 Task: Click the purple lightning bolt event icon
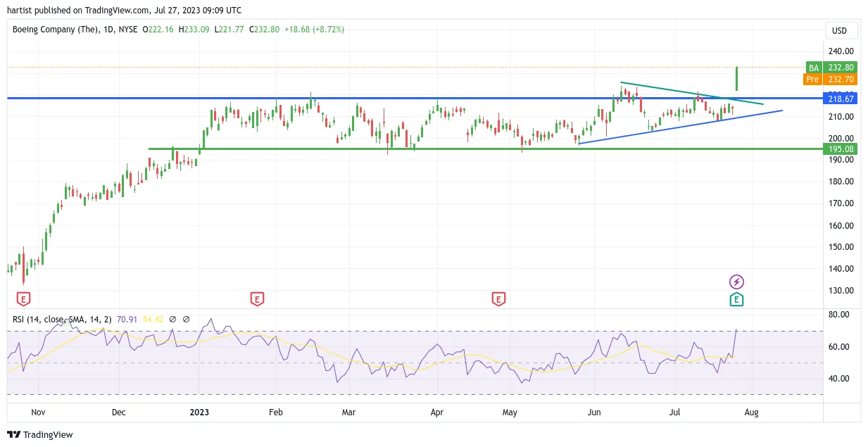click(736, 282)
